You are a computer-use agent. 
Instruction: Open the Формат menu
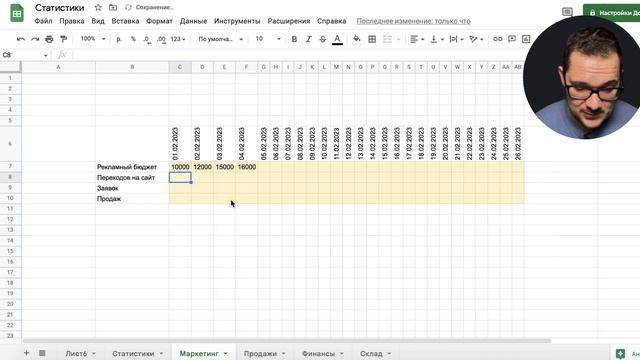coord(159,21)
